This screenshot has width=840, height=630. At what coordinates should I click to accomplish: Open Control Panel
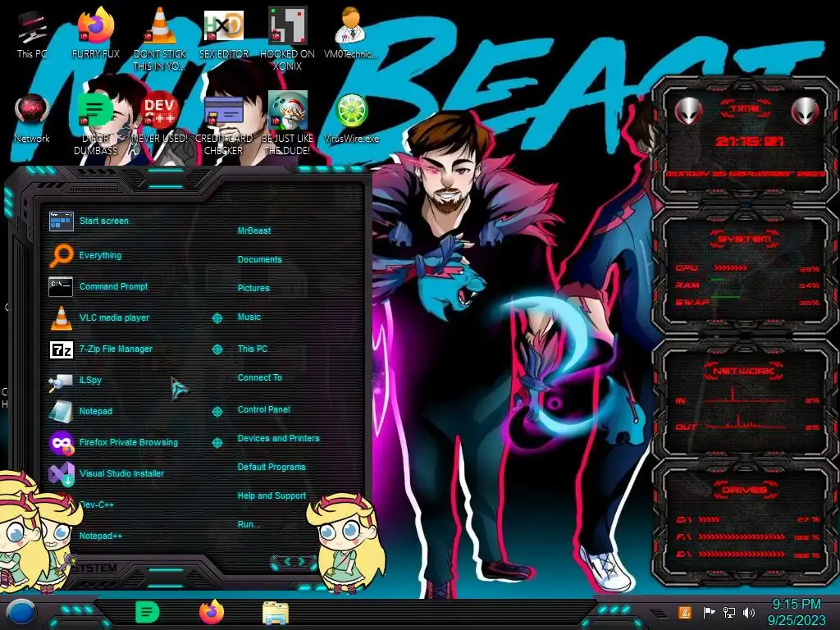(x=263, y=409)
